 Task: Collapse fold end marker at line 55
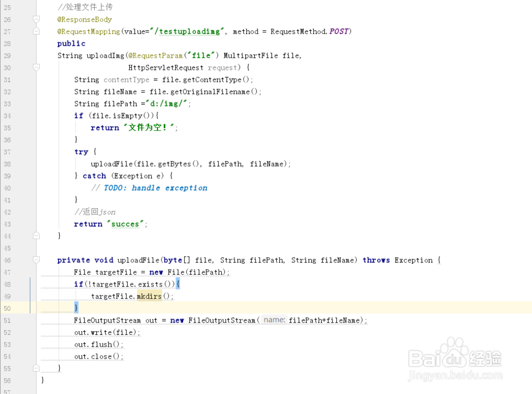click(36, 368)
